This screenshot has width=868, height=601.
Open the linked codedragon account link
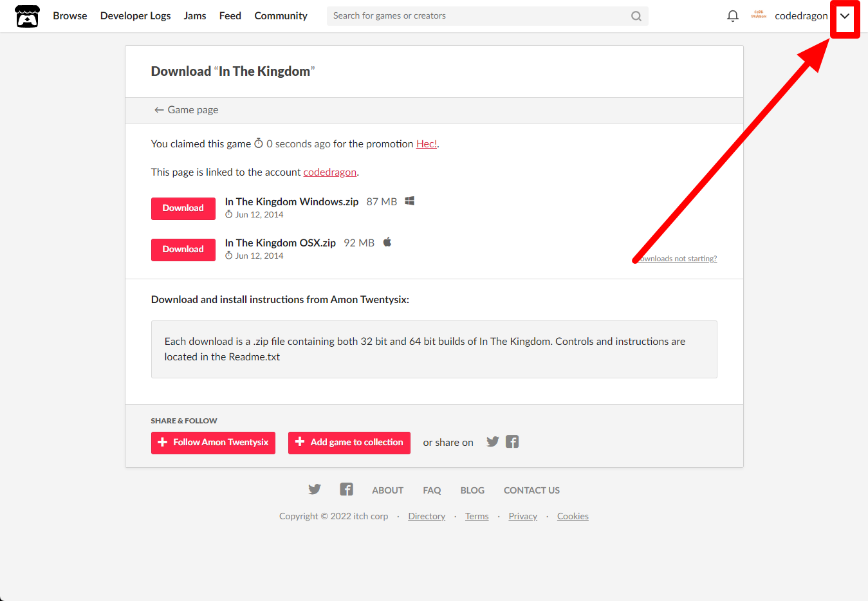330,172
